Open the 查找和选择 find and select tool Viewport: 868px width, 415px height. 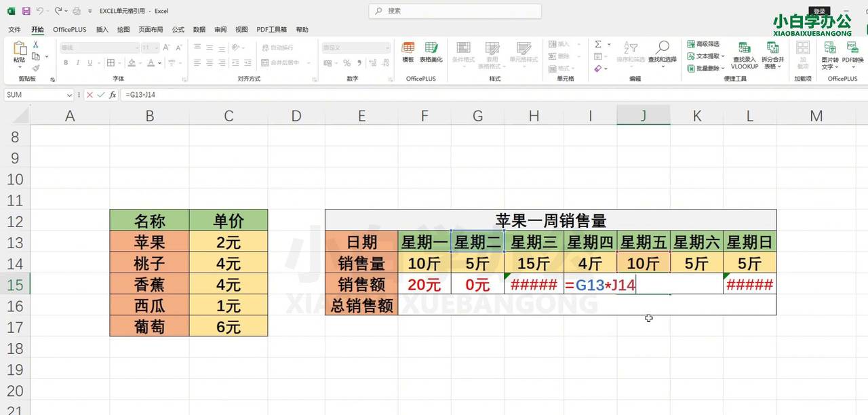click(662, 54)
